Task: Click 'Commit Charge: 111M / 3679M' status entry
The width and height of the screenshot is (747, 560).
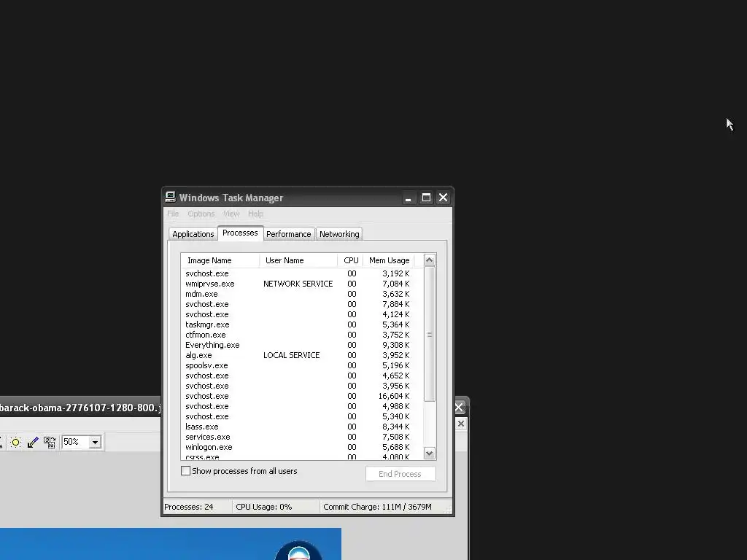Action: (x=377, y=507)
